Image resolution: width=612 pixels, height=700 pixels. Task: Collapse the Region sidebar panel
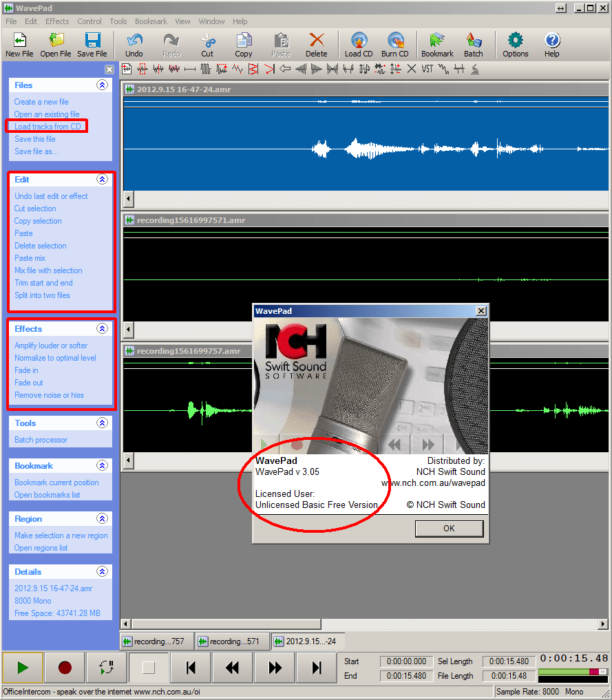pyautogui.click(x=102, y=518)
